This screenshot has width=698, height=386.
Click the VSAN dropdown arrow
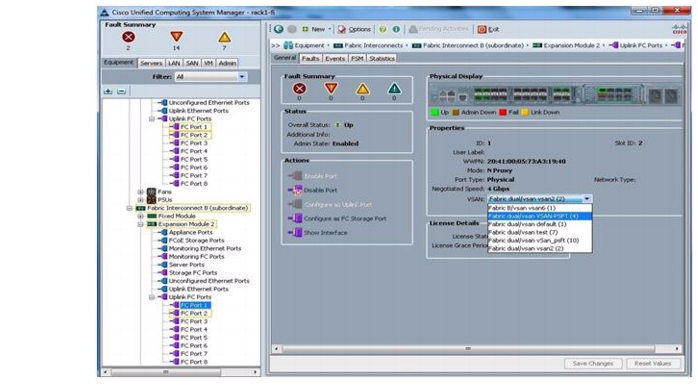pos(587,199)
